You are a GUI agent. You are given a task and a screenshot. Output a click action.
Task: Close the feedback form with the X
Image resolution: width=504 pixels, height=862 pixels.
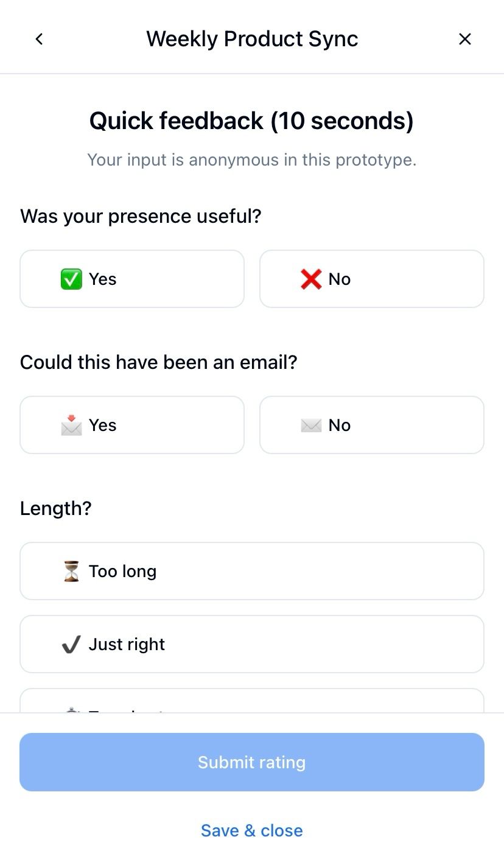464,39
